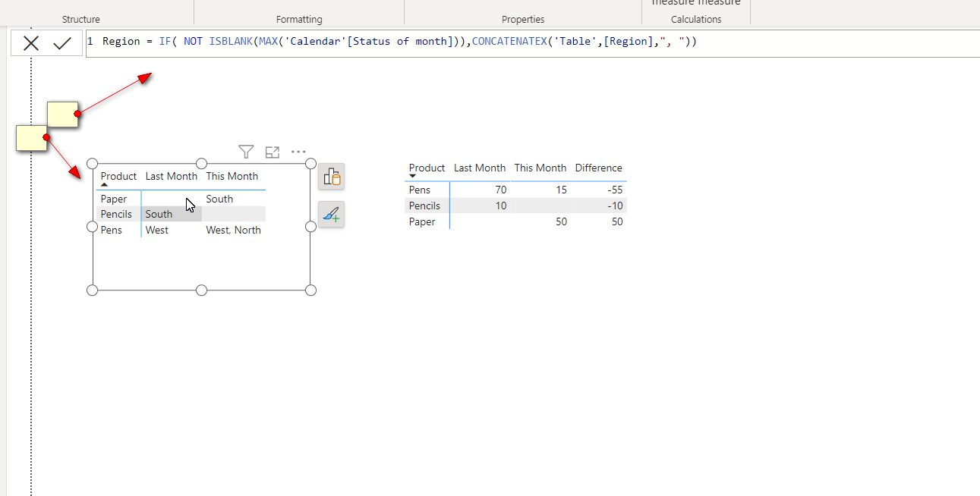This screenshot has height=496, width=980.
Task: Click the bottom-left handle of selected visual
Action: (x=93, y=290)
